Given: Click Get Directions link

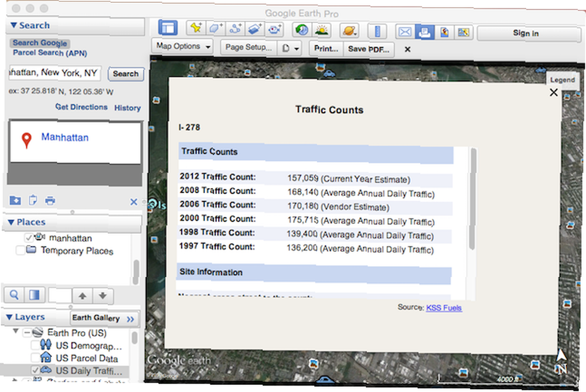Looking at the screenshot, I should pyautogui.click(x=81, y=107).
